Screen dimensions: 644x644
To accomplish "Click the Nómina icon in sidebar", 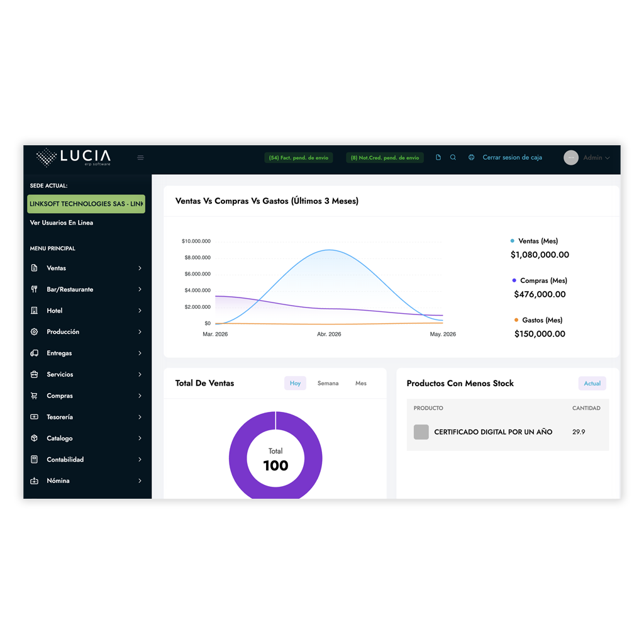I will [x=35, y=480].
